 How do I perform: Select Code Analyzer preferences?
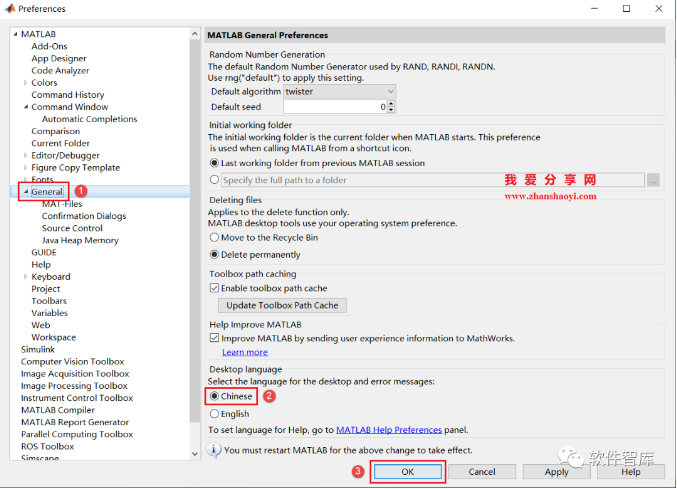coord(60,70)
